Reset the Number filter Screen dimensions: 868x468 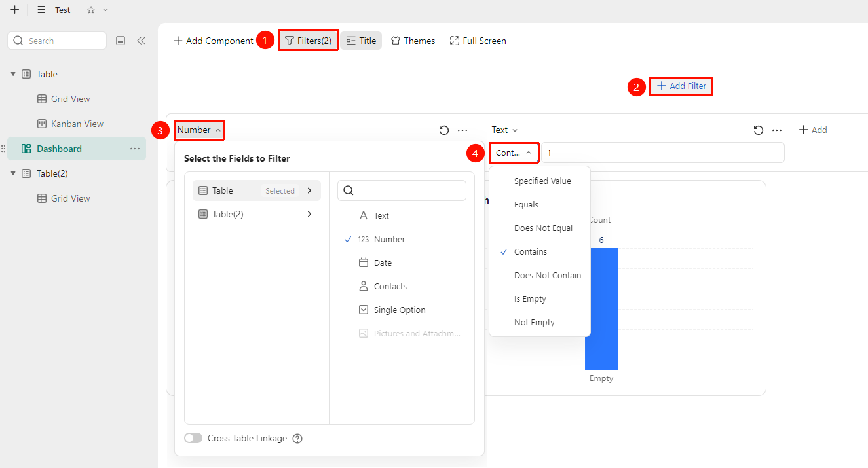444,130
